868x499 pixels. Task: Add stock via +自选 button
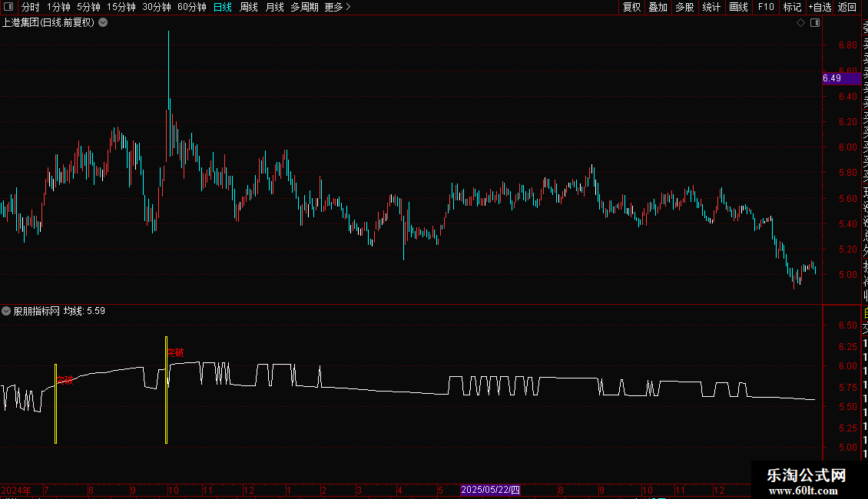click(x=820, y=7)
